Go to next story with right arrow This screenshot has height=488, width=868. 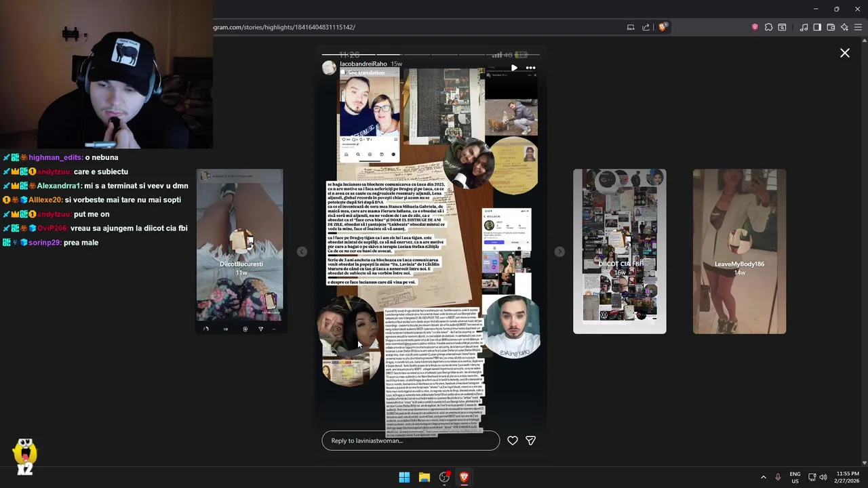coord(559,251)
